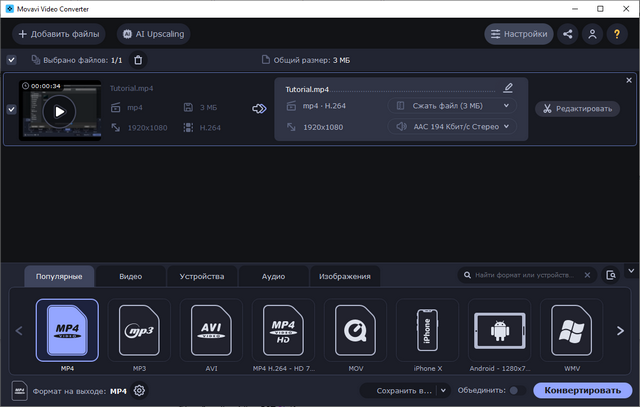Click Редактировать edit button
Screen dimensions: 640x407
[578, 109]
